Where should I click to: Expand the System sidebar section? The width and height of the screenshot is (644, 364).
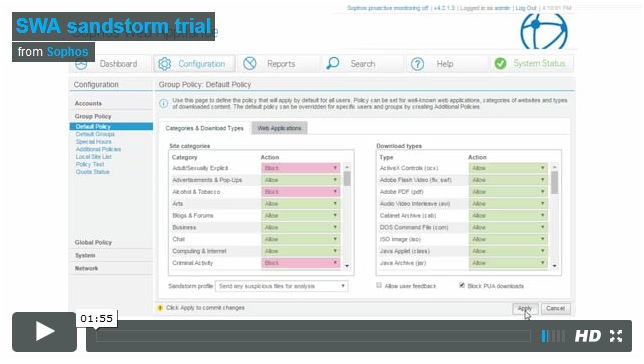coord(85,256)
